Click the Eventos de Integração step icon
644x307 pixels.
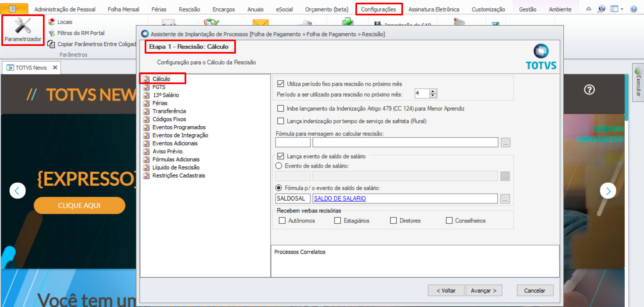(x=146, y=135)
